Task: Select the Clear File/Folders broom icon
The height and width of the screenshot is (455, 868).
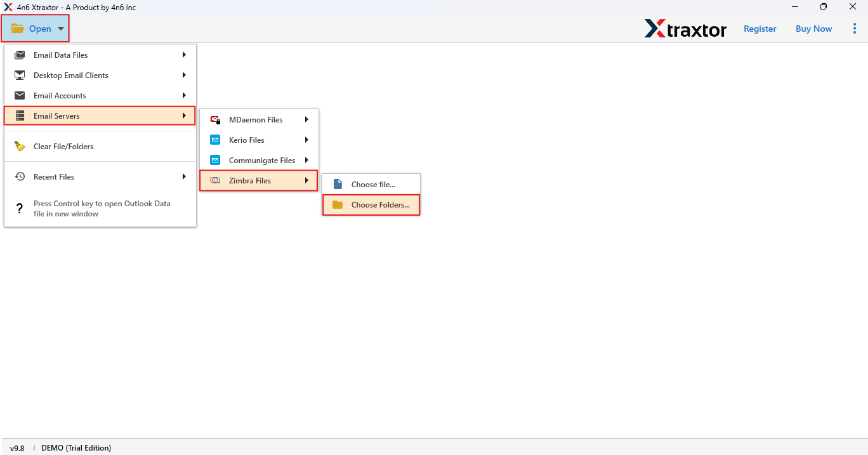Action: pos(20,146)
